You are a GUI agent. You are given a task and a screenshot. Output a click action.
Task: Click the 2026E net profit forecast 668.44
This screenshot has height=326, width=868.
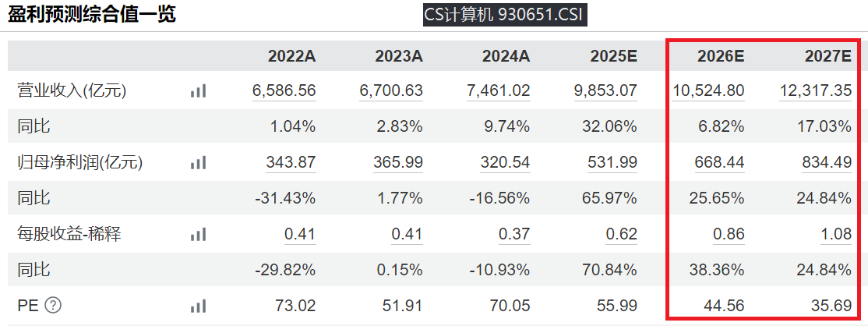(719, 163)
